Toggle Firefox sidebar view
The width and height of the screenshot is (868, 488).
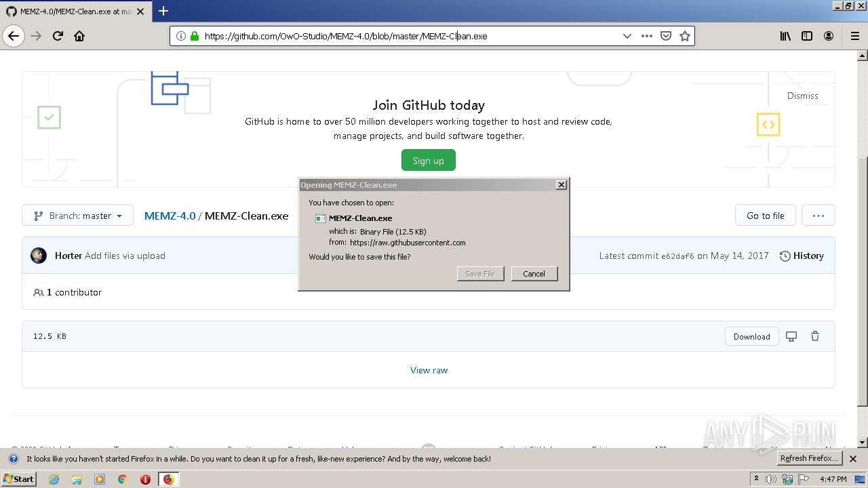(x=807, y=36)
